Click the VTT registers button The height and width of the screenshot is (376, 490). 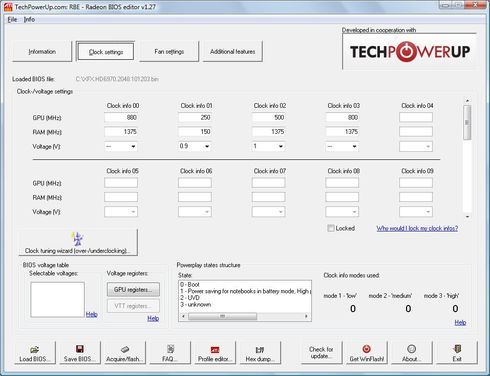click(x=133, y=306)
